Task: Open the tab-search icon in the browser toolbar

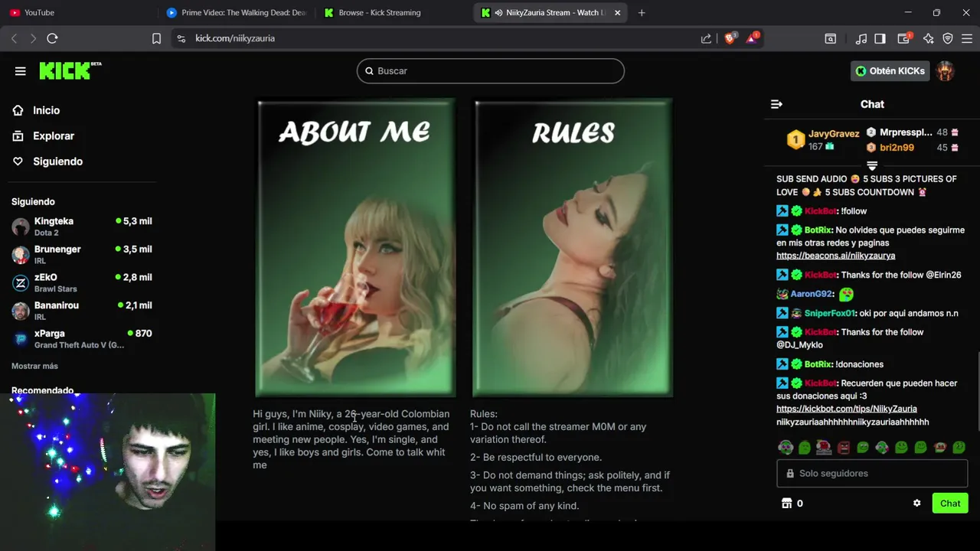Action: tap(830, 38)
